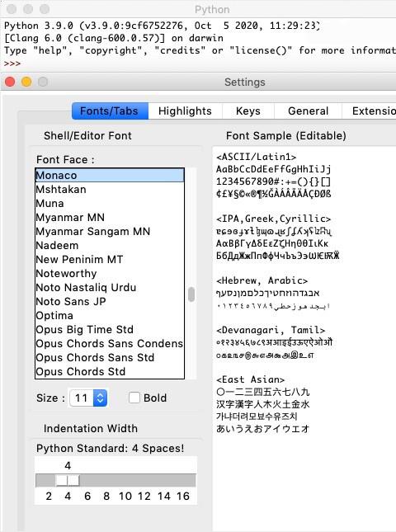The width and height of the screenshot is (396, 532).
Task: Click in the ASCII/Latin1 font sample line
Action: tap(257, 157)
